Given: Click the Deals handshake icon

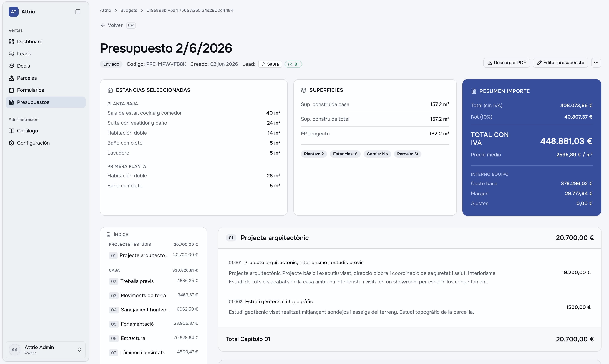Looking at the screenshot, I should coord(11,66).
